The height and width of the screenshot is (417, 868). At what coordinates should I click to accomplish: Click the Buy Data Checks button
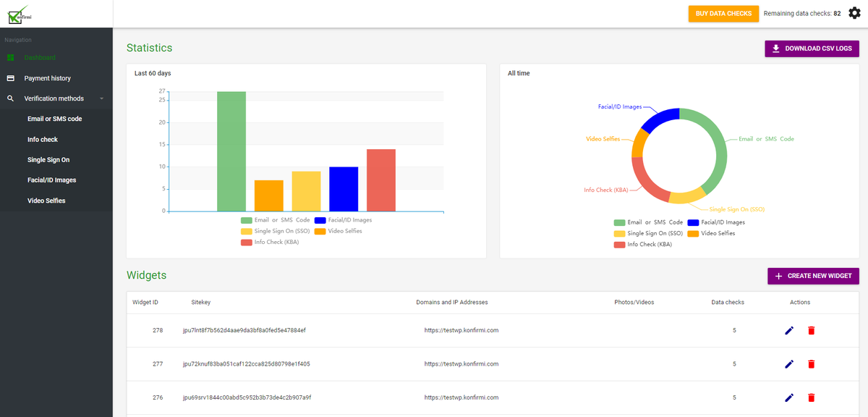click(x=723, y=14)
